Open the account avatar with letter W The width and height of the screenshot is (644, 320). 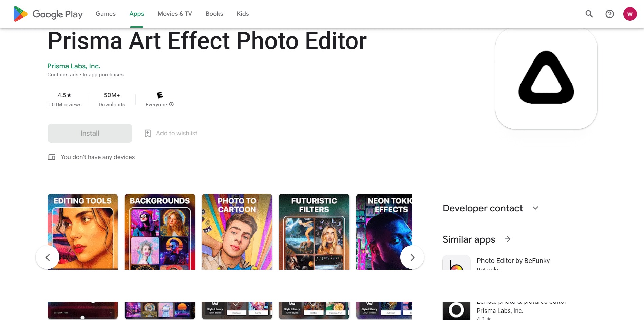[x=630, y=14]
